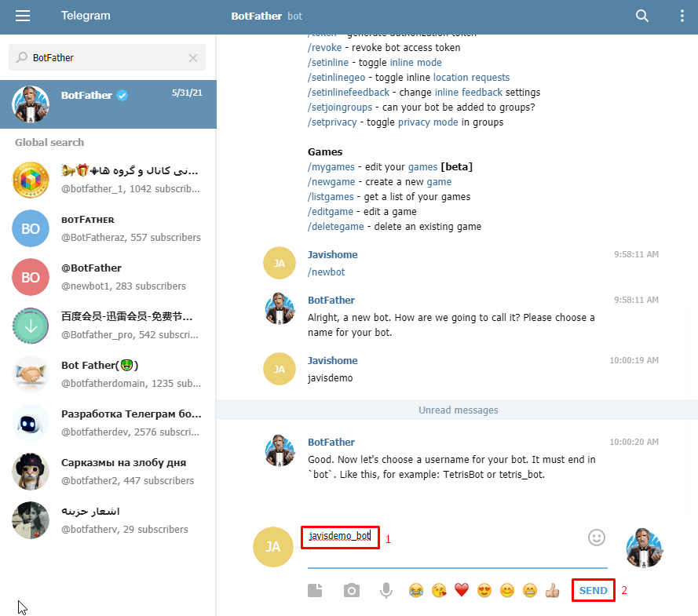The height and width of the screenshot is (616, 698).
Task: Click the /setinlinegeo command link
Action: pyautogui.click(x=336, y=78)
